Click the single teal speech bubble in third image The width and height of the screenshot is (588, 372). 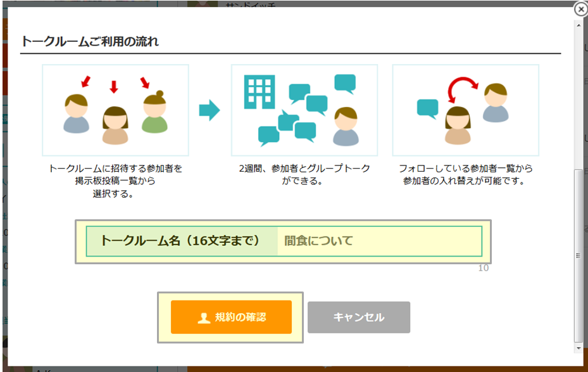click(428, 108)
